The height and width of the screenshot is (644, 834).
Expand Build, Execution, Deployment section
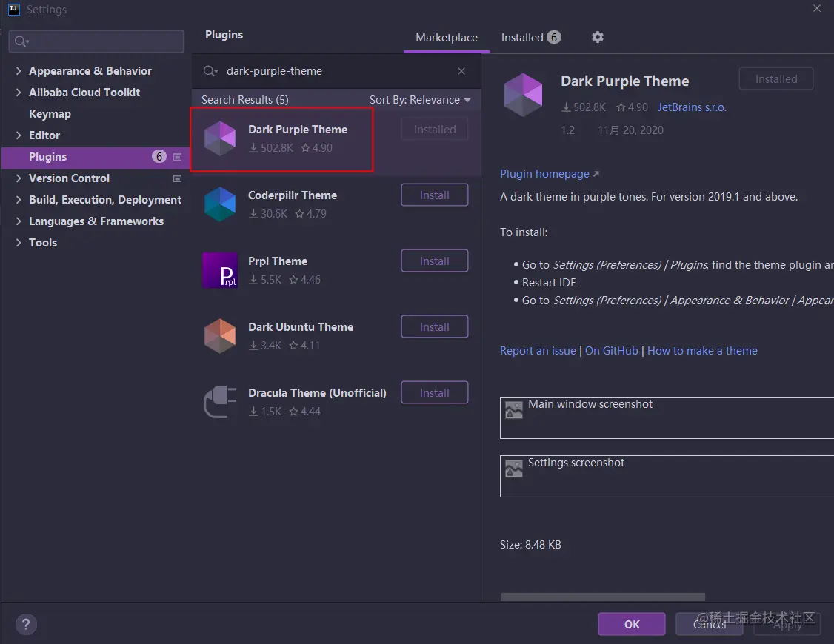(x=19, y=200)
